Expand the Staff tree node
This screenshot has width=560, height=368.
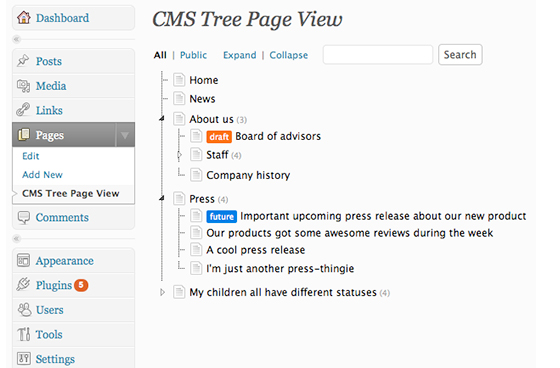(x=179, y=155)
